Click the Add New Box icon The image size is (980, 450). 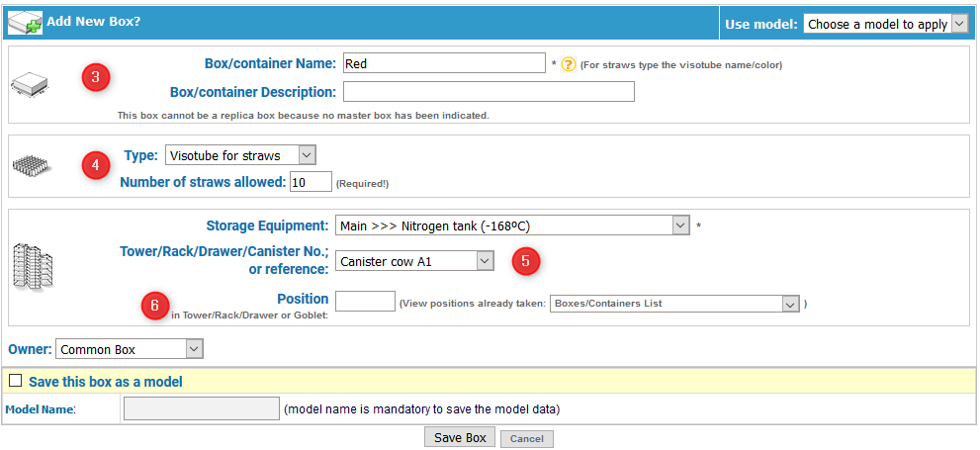tap(25, 23)
